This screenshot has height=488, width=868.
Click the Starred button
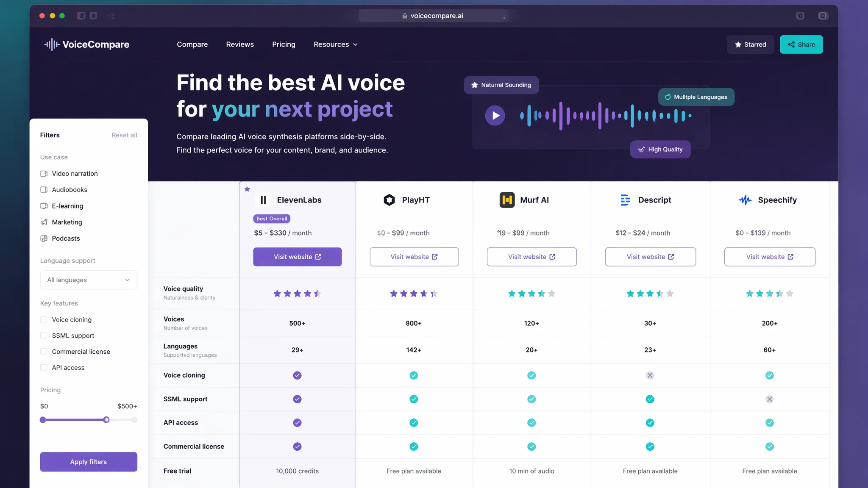point(750,44)
